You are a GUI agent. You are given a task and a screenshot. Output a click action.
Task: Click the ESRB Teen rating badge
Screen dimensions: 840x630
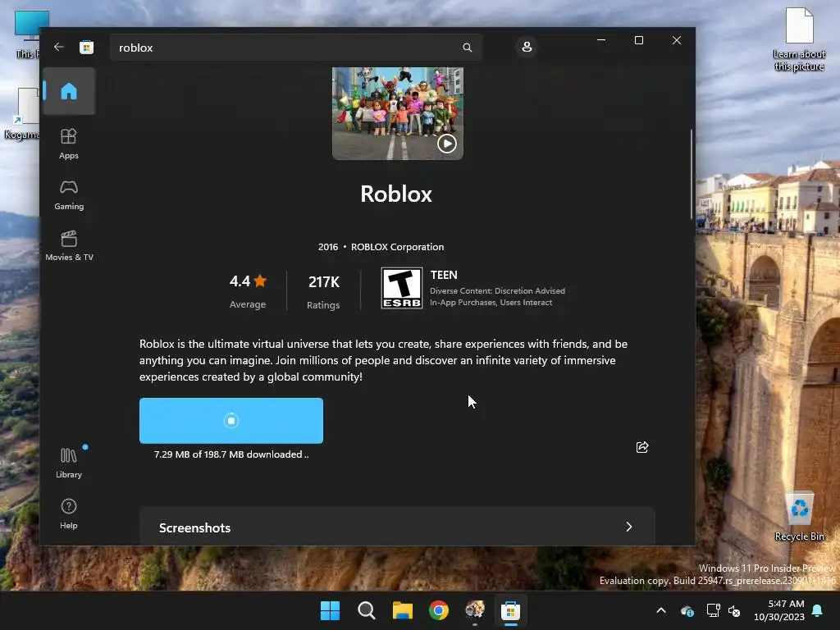click(x=402, y=288)
